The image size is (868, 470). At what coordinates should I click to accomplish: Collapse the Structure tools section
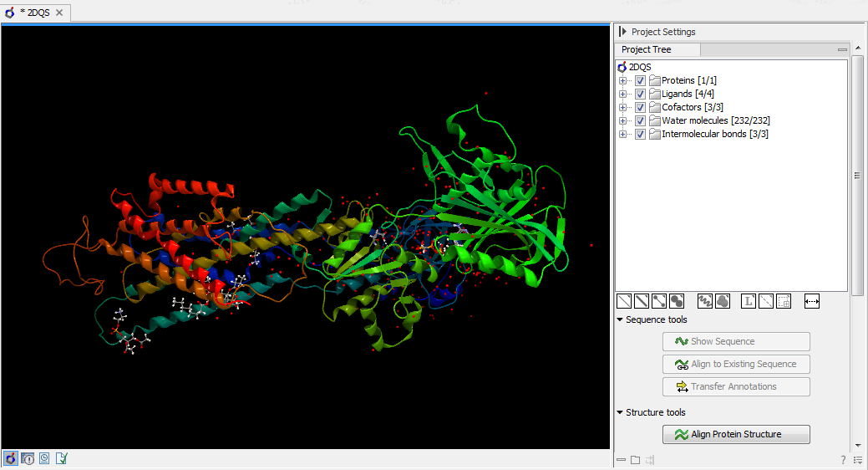click(620, 412)
